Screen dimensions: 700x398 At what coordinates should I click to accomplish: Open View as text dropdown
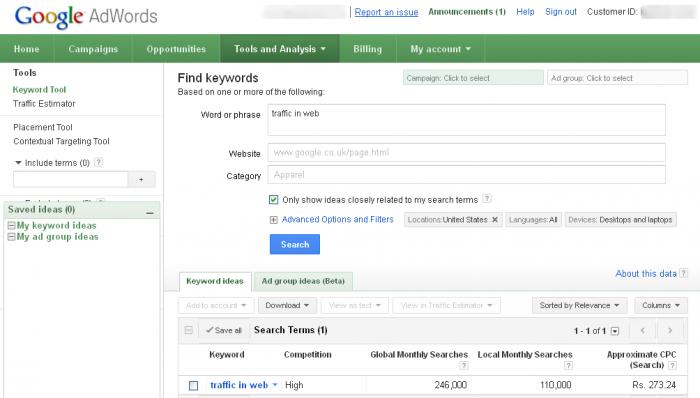coord(355,306)
